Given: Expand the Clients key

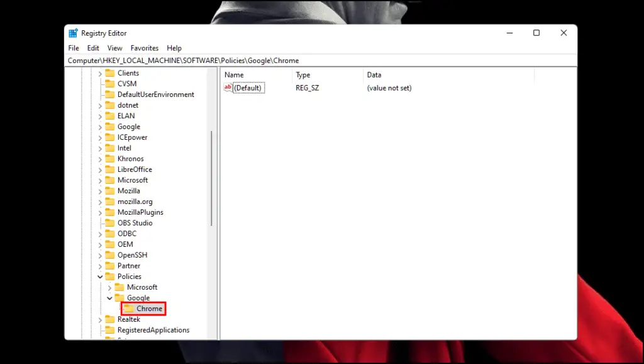Looking at the screenshot, I should pos(100,74).
